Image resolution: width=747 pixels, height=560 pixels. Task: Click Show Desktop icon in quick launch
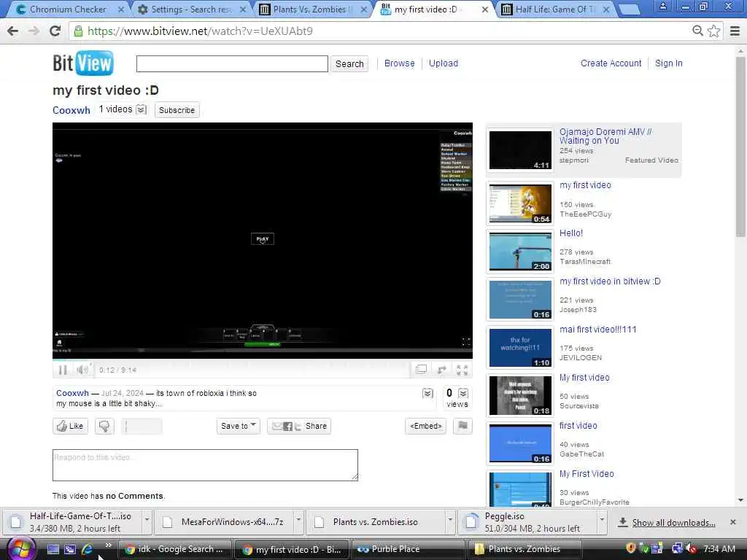pos(53,549)
